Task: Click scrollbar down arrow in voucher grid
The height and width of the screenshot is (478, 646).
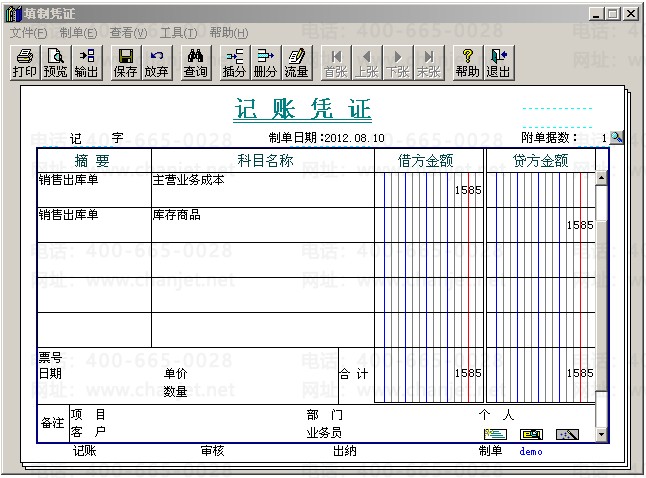Action: (601, 434)
